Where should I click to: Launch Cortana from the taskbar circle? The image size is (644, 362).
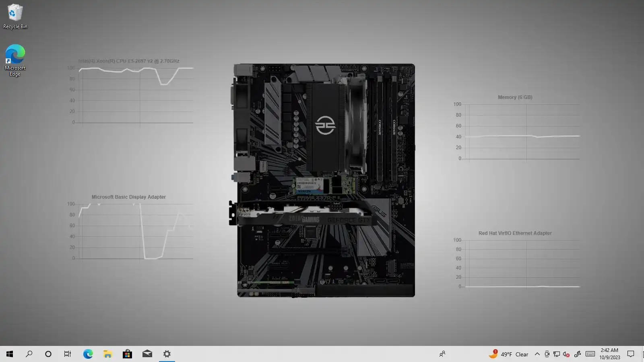click(48, 354)
